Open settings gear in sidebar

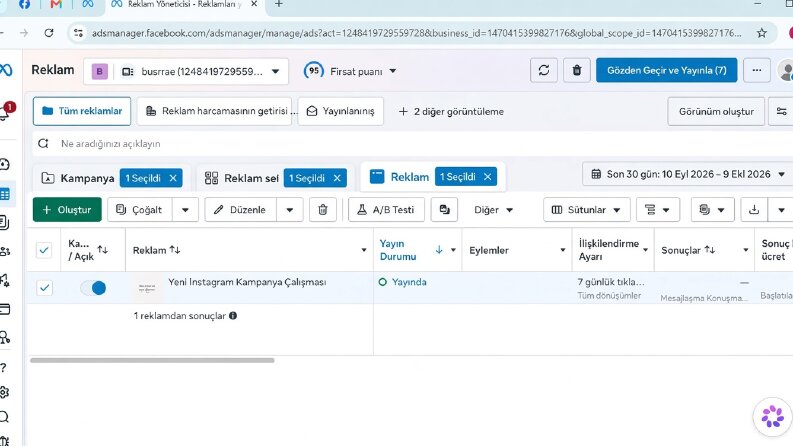point(5,392)
